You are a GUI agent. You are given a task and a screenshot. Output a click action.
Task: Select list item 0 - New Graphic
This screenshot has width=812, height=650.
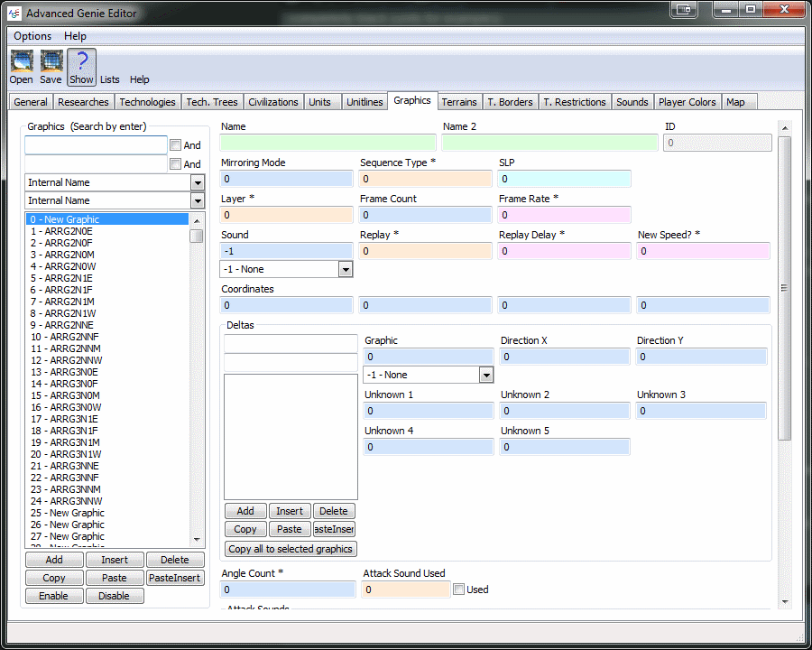[106, 219]
